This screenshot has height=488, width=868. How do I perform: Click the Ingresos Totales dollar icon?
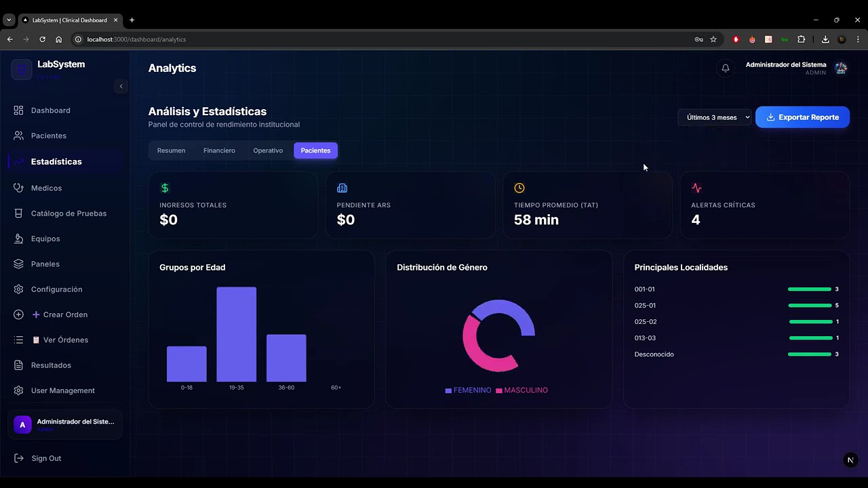coord(165,188)
